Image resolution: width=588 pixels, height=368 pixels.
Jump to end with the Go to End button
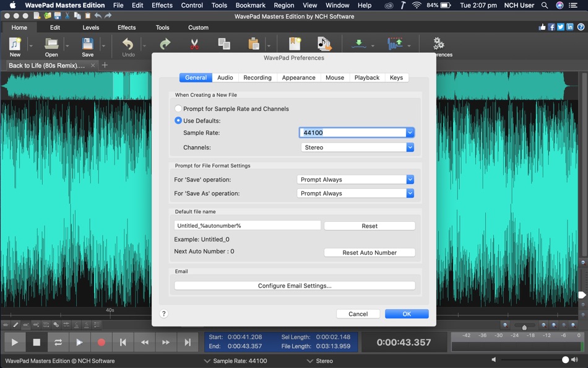(x=188, y=342)
